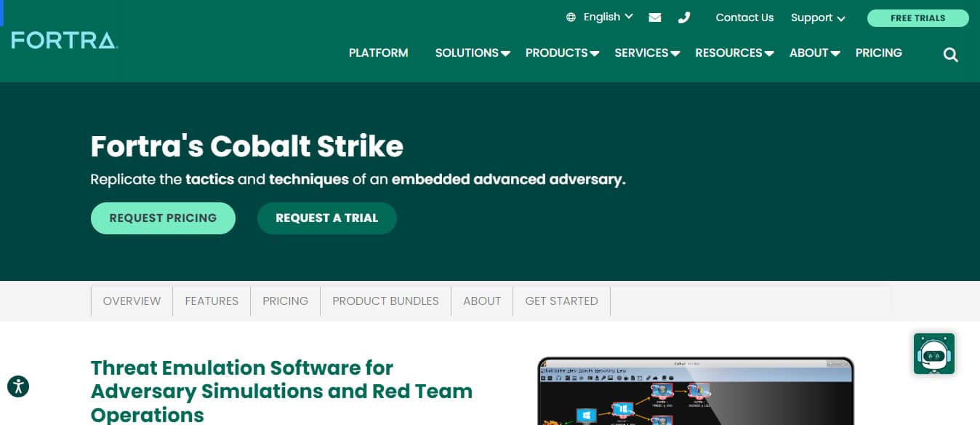Open the Get Started tab

click(x=561, y=301)
